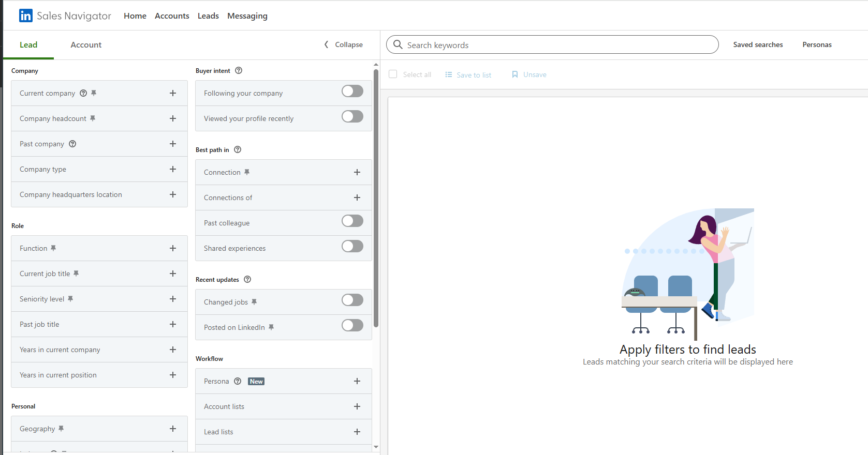Image resolution: width=868 pixels, height=455 pixels.
Task: Click the pin icon beside Changed jobs
Action: 254,302
